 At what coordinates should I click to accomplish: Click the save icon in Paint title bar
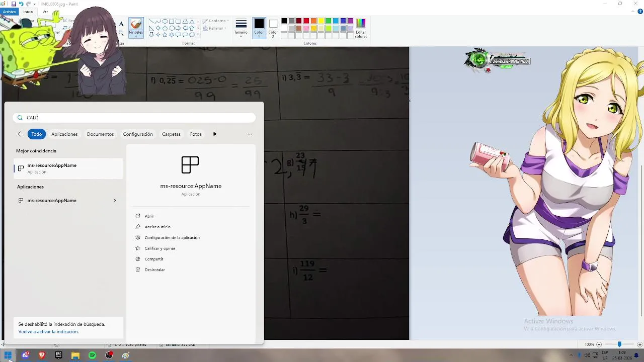click(x=14, y=4)
